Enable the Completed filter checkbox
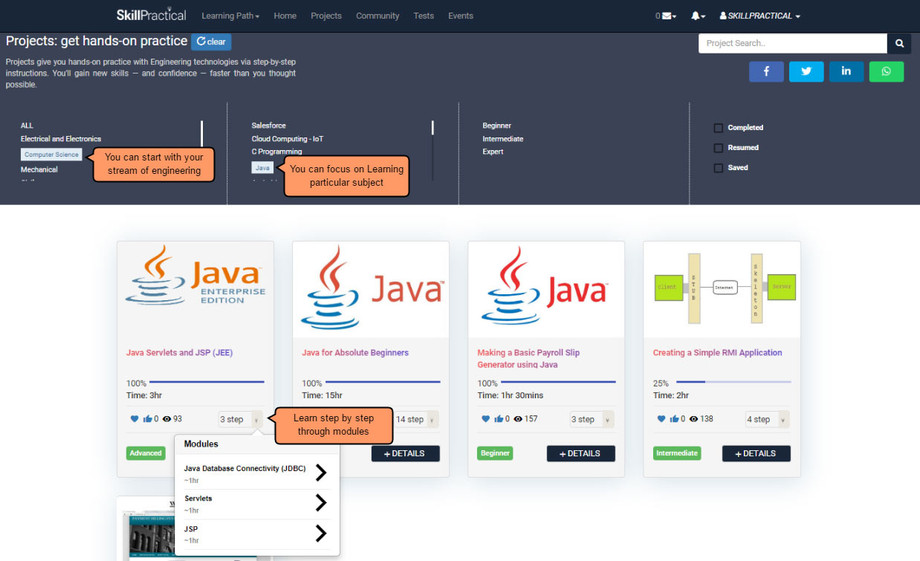This screenshot has height=561, width=920. click(x=718, y=128)
